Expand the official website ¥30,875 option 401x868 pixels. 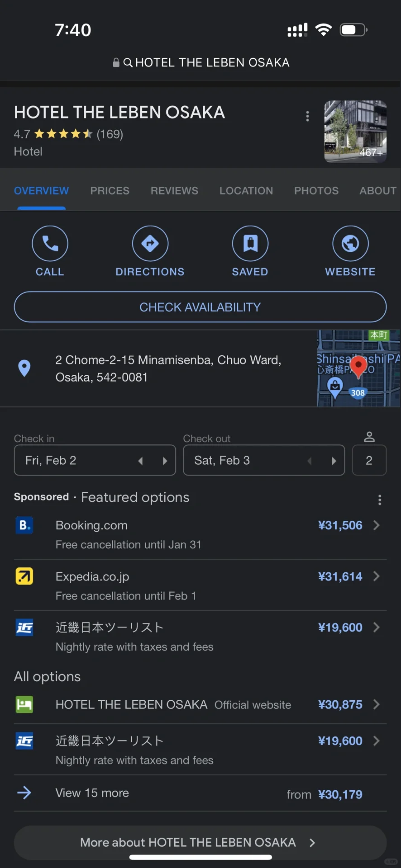pyautogui.click(x=200, y=704)
